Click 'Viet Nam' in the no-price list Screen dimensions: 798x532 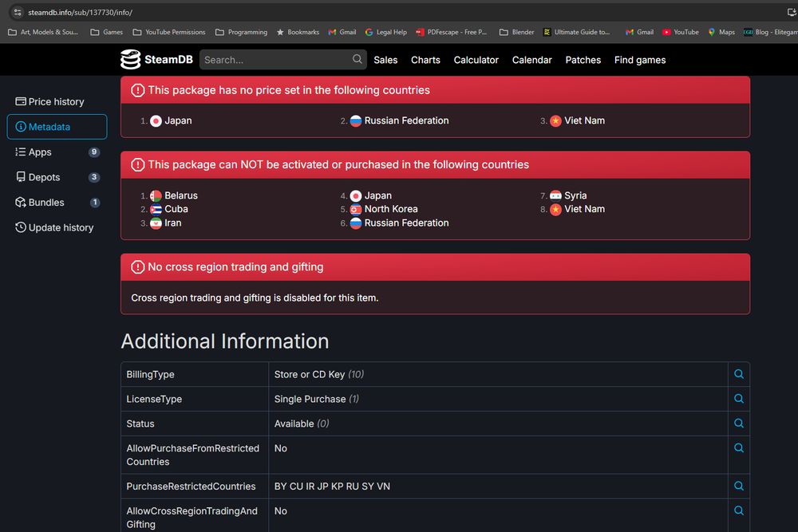pyautogui.click(x=585, y=120)
